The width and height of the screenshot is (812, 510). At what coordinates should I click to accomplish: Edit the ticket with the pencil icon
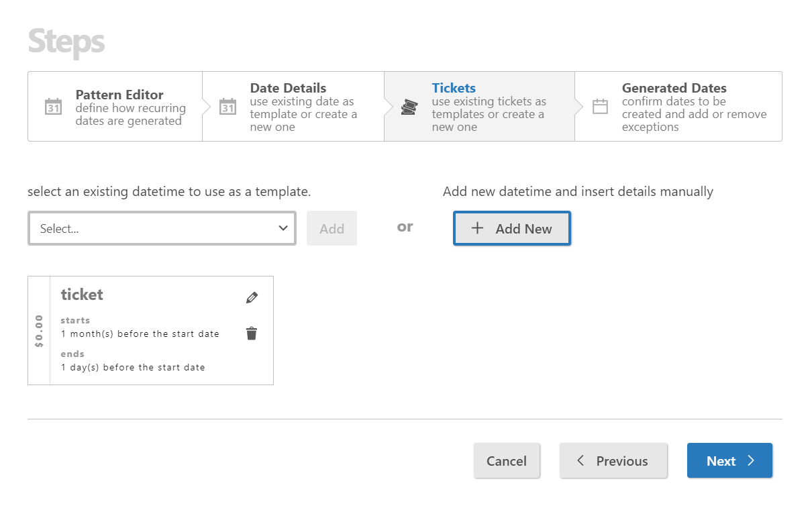click(252, 297)
